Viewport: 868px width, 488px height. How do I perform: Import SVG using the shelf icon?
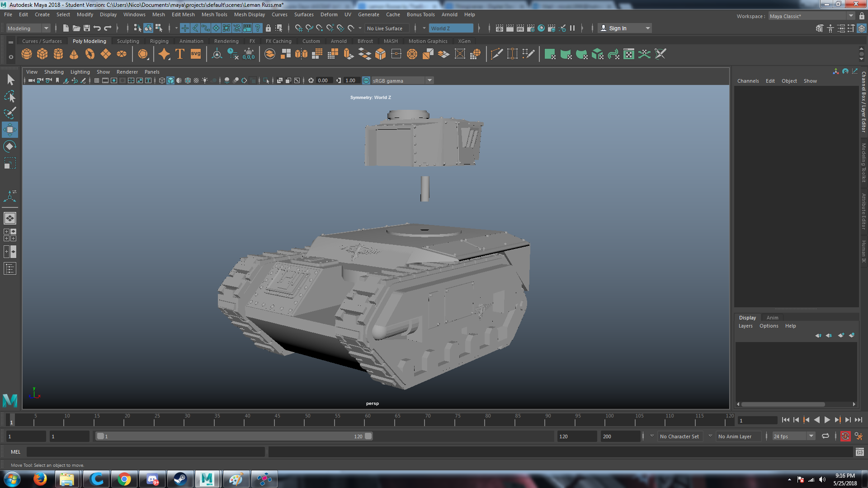196,54
